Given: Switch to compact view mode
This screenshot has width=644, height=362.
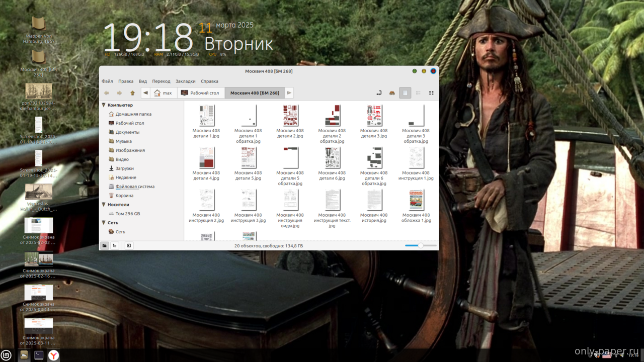Looking at the screenshot, I should 431,93.
